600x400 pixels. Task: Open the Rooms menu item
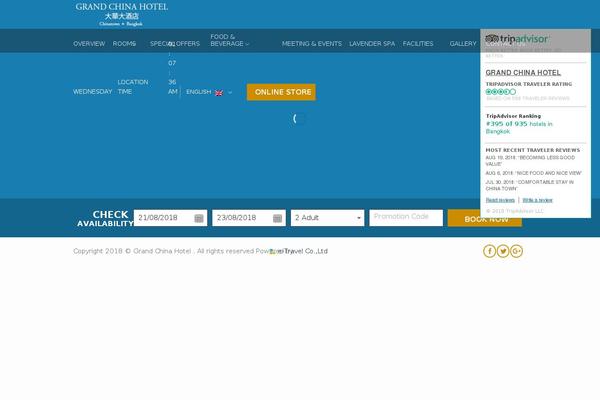[124, 44]
